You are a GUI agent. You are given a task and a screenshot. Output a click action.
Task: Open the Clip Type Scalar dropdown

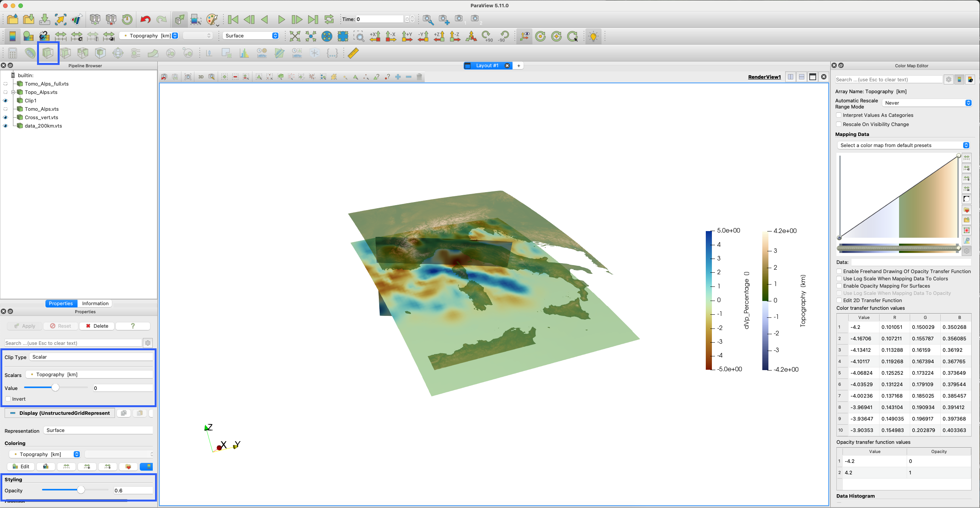point(91,357)
